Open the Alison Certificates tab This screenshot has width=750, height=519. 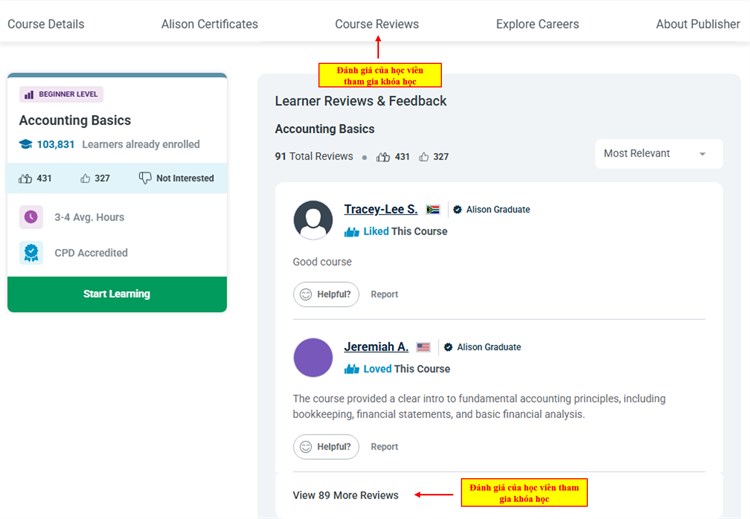point(209,24)
